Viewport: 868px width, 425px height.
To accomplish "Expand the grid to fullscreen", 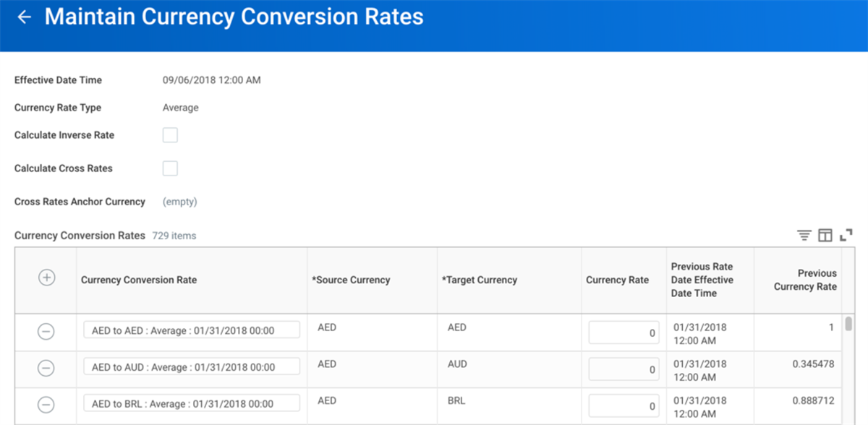I will tap(846, 235).
